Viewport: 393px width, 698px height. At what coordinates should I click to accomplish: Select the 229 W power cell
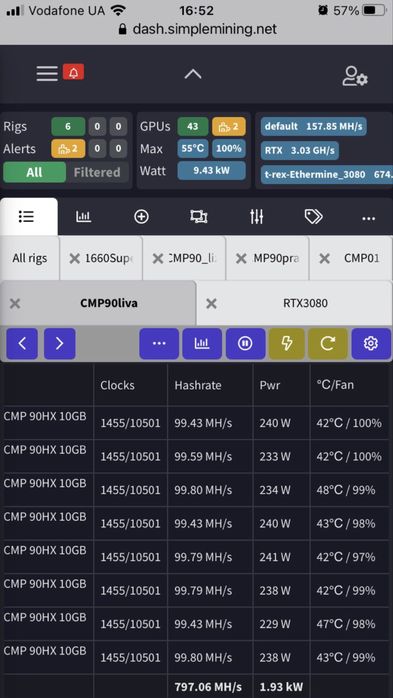[x=275, y=624]
